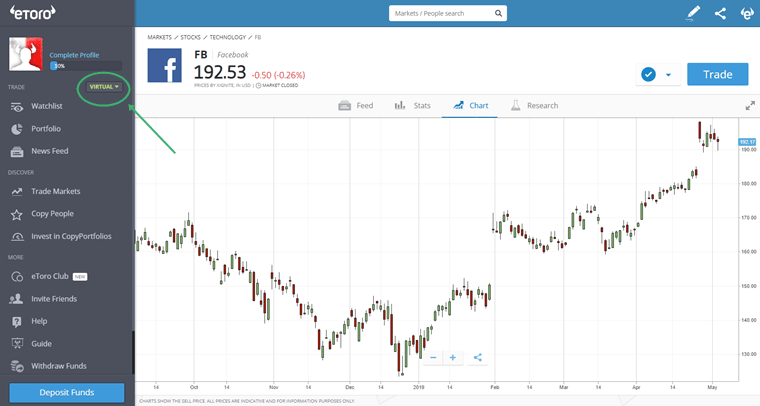Click the Facebook logo thumbnail
760x406 pixels.
pyautogui.click(x=165, y=65)
